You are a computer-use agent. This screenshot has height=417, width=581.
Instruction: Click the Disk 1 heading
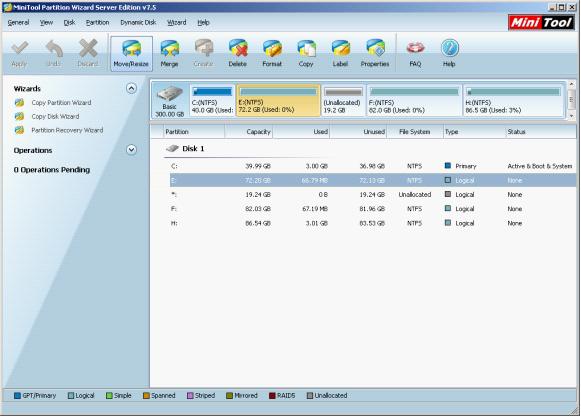pyautogui.click(x=193, y=149)
